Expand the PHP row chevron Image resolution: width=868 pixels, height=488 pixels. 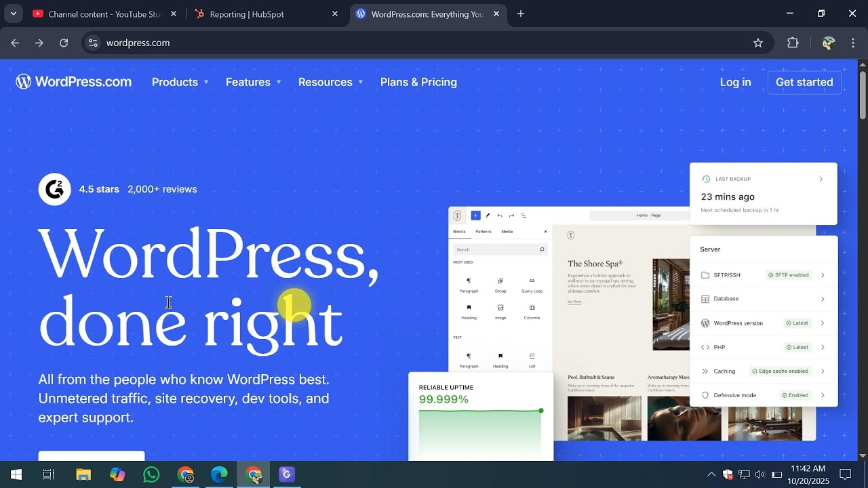823,347
